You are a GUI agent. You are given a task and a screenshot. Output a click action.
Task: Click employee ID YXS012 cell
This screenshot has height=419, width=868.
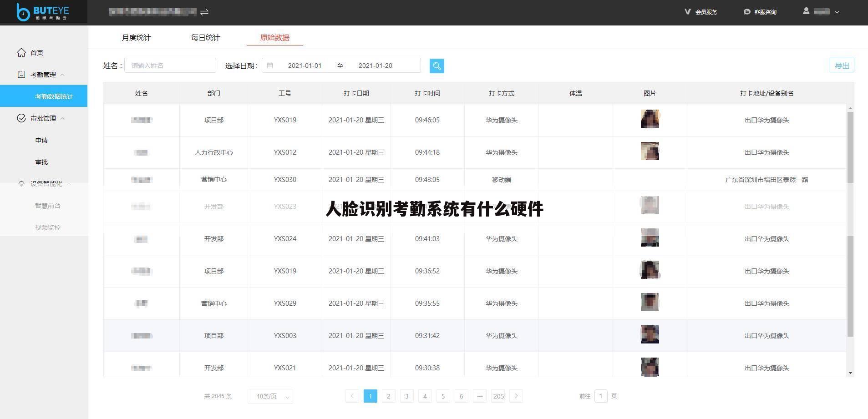[x=285, y=152]
